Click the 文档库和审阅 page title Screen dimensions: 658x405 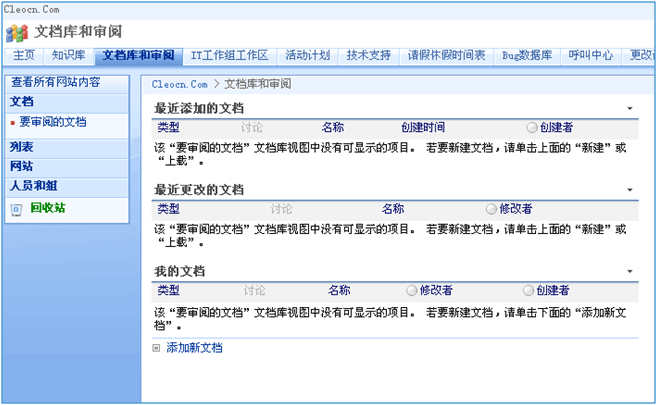click(78, 32)
